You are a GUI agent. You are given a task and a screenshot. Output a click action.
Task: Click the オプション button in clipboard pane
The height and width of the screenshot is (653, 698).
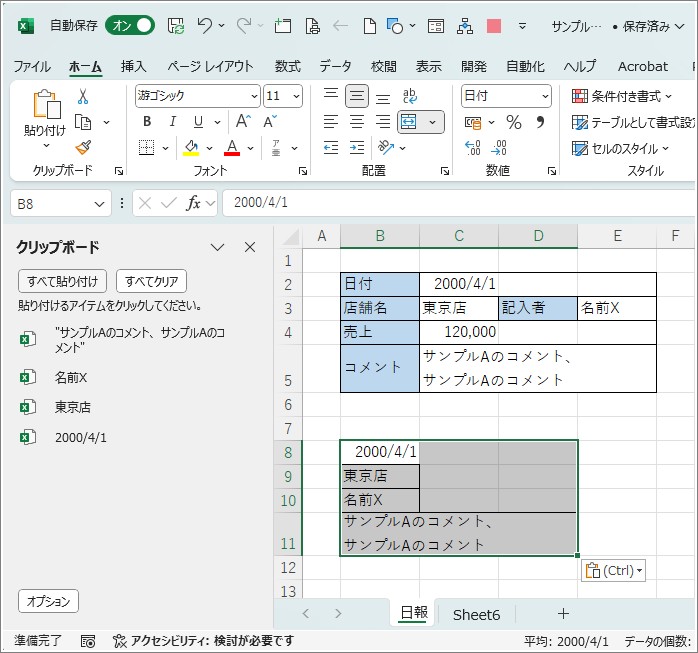pos(49,601)
